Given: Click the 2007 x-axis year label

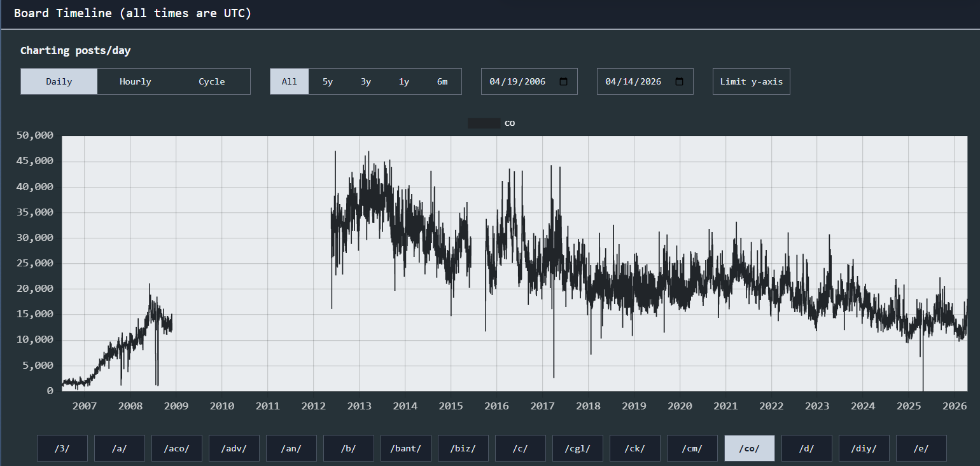Looking at the screenshot, I should [x=85, y=406].
